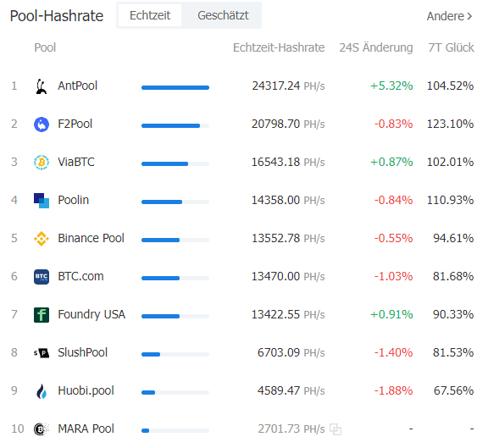Open the F2Pool pool name link

click(x=75, y=124)
